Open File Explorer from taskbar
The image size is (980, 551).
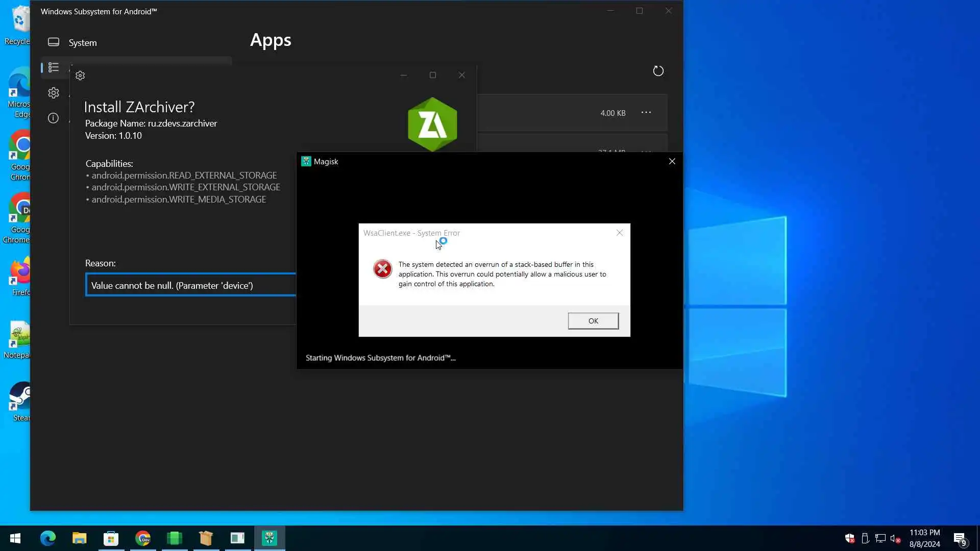click(x=79, y=538)
